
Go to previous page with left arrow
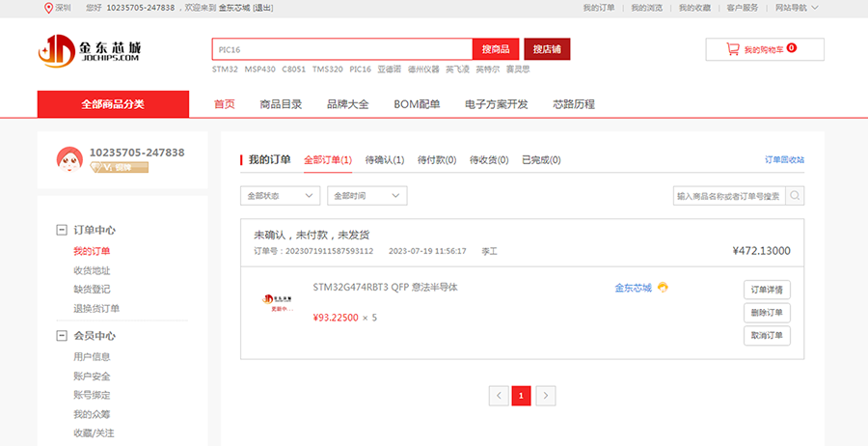(x=499, y=395)
